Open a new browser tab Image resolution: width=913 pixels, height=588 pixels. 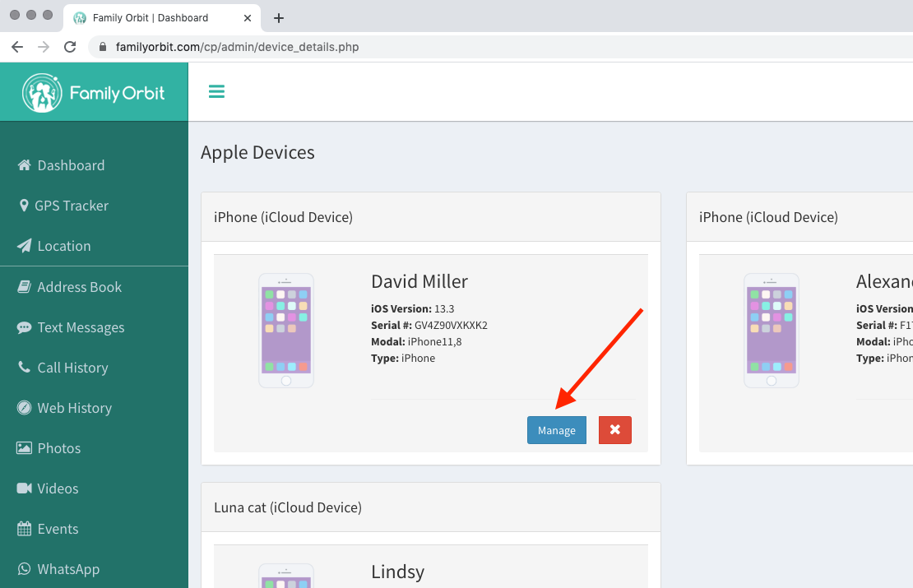[x=278, y=17]
